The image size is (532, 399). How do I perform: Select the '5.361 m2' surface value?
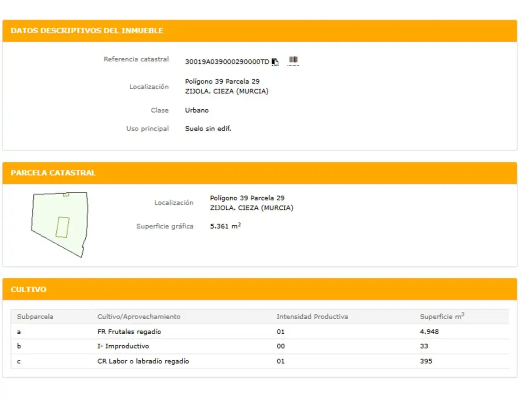[x=225, y=226]
